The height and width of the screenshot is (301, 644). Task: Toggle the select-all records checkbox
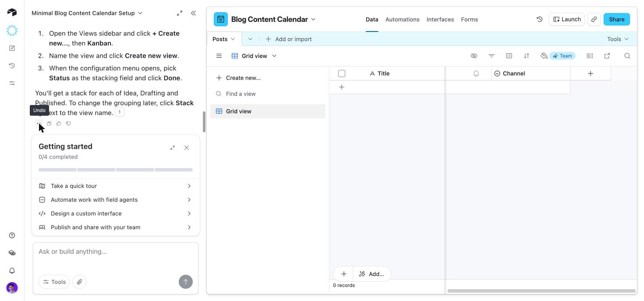(342, 73)
